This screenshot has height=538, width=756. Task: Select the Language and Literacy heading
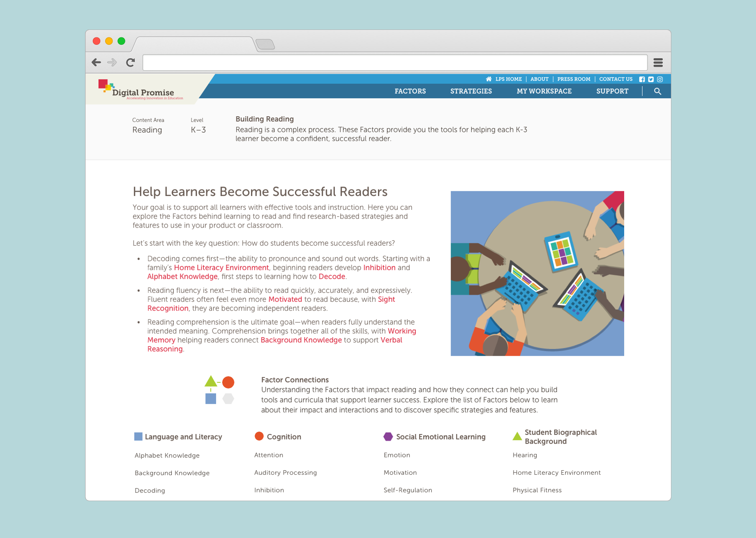pos(183,437)
